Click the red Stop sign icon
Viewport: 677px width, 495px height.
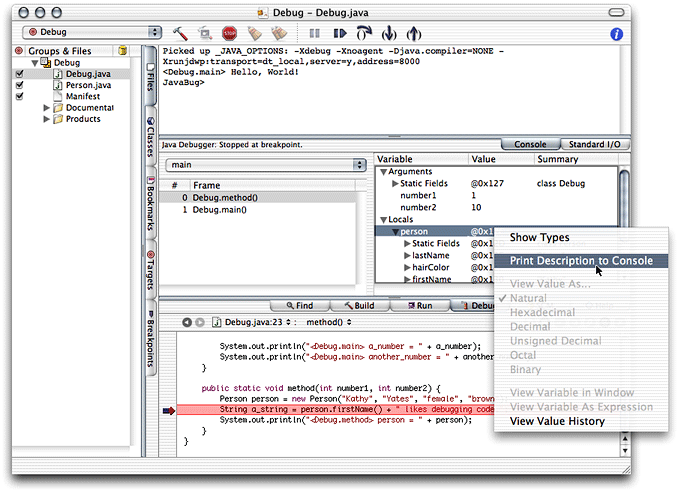230,33
